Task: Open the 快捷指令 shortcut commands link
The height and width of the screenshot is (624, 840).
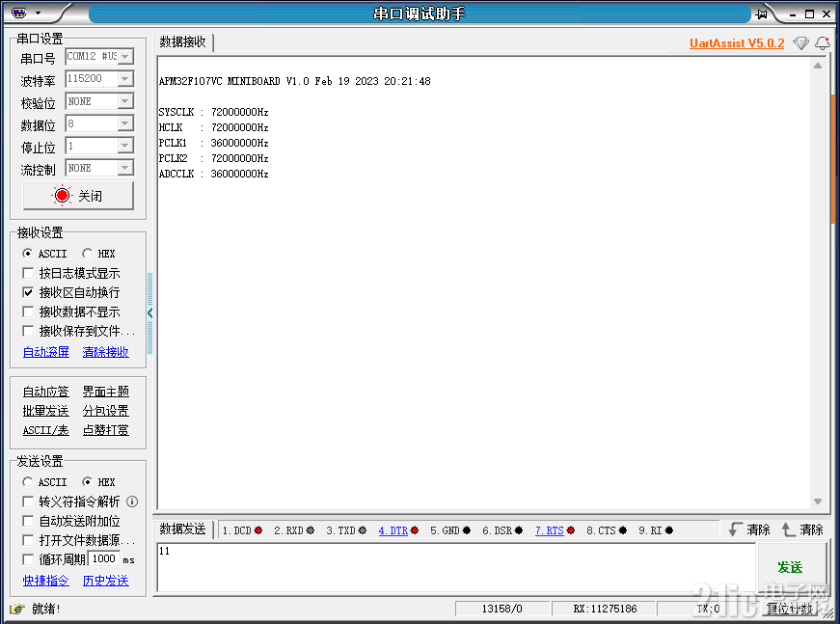Action: click(x=46, y=580)
